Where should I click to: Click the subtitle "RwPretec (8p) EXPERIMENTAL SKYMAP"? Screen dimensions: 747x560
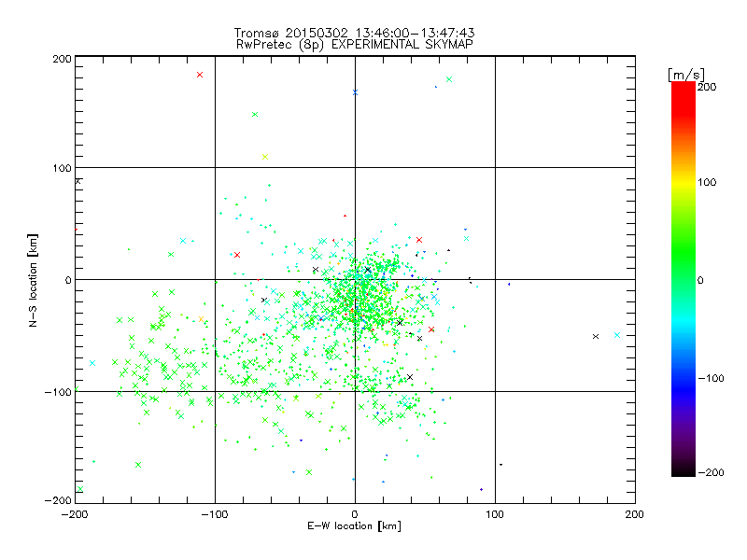[355, 44]
